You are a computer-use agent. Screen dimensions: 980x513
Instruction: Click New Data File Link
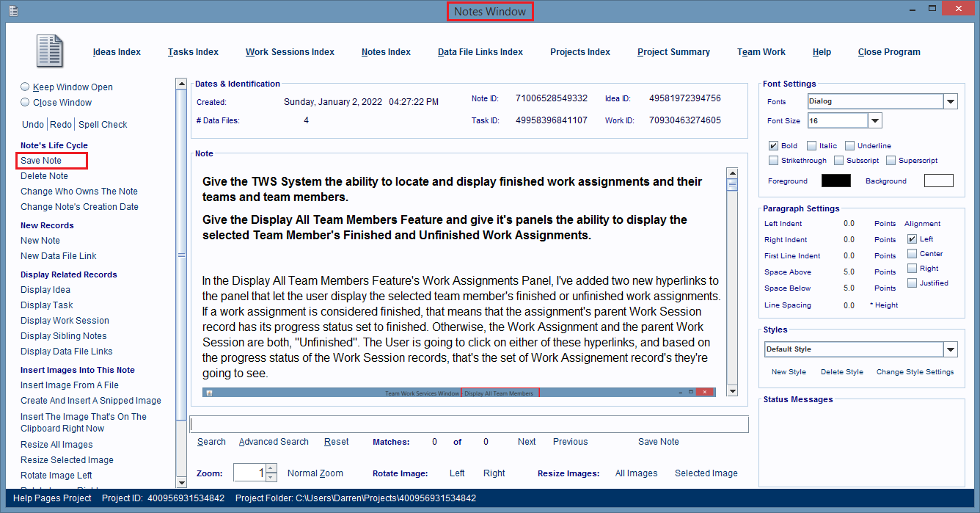pyautogui.click(x=59, y=256)
